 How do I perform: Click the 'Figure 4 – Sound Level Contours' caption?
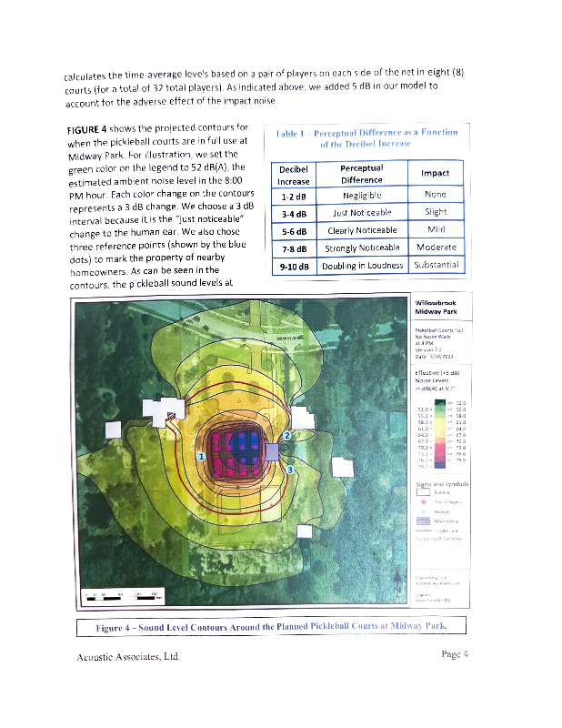pyautogui.click(x=271, y=627)
